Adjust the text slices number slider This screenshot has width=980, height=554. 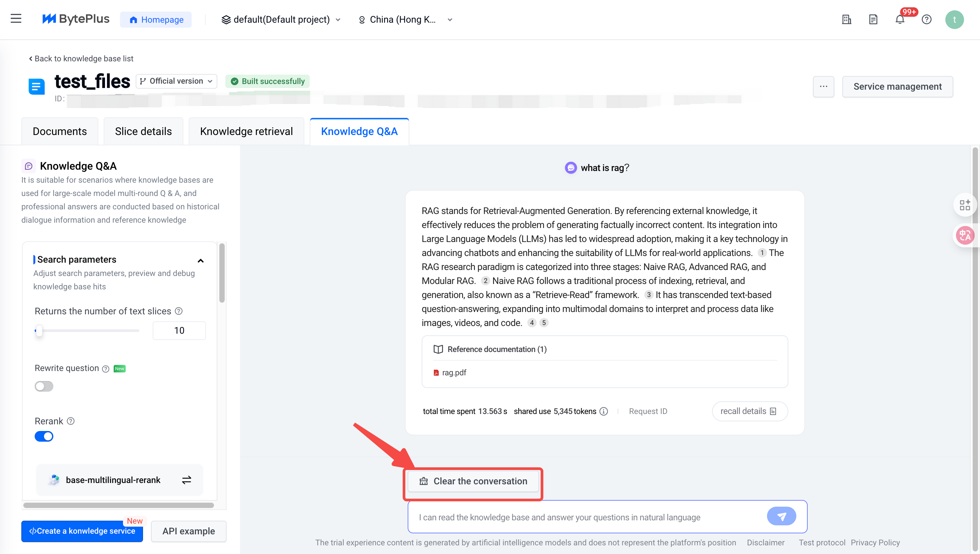point(39,331)
